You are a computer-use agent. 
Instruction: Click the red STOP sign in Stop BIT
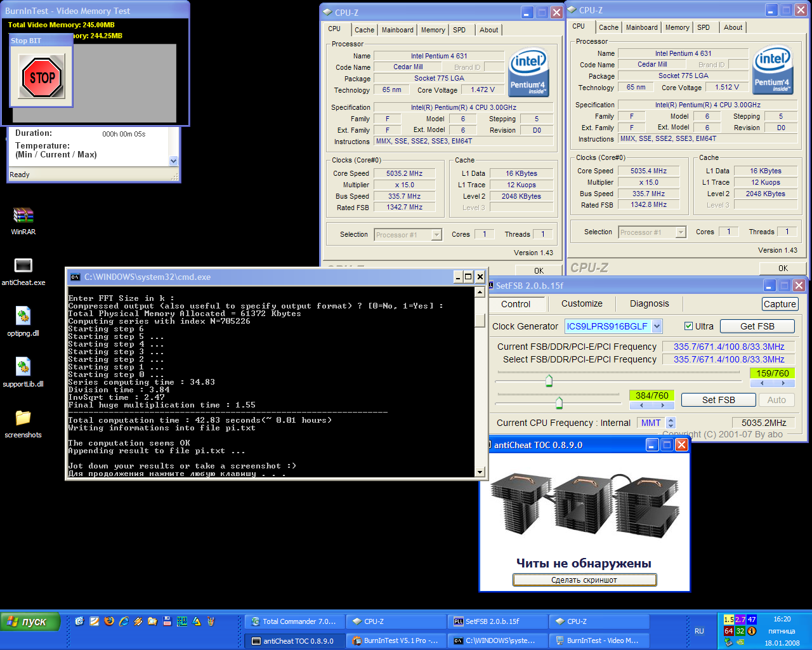[x=42, y=77]
